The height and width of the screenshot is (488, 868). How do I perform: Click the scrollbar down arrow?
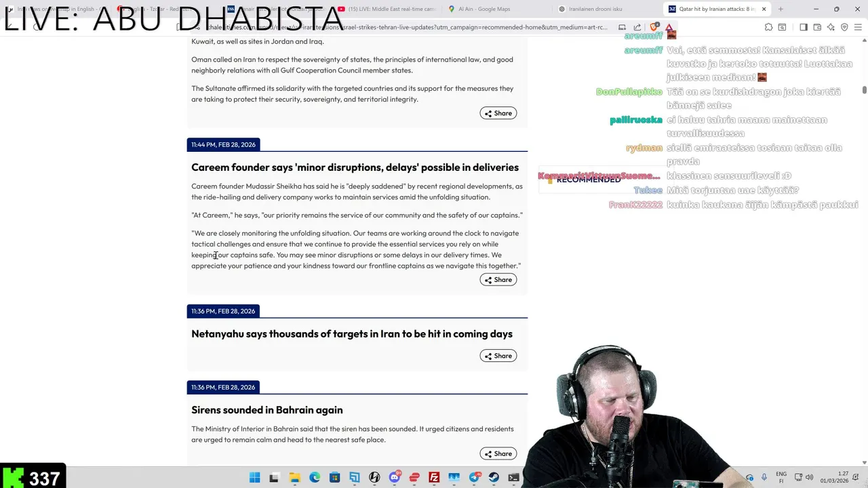864,463
